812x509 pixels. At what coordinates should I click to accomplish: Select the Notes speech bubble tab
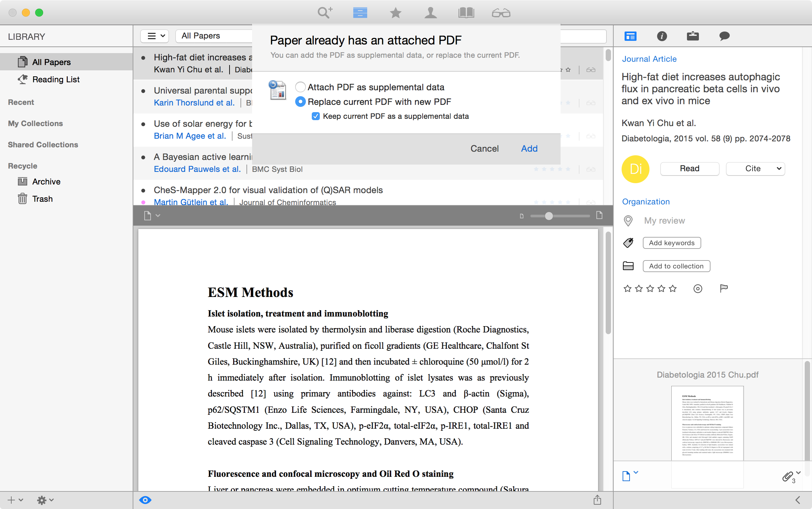pos(724,36)
